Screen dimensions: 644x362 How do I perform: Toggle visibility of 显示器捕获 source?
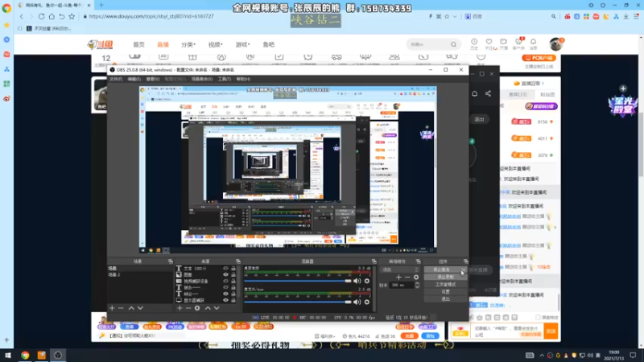coord(225,300)
